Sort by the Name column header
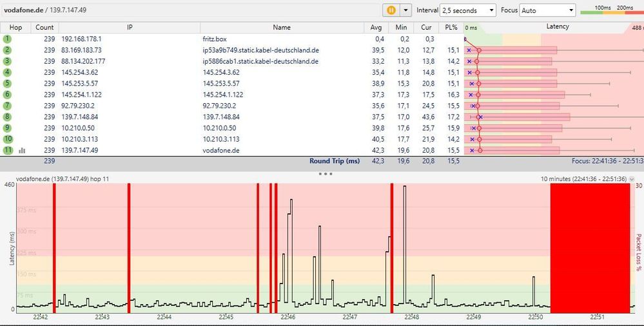This screenshot has height=326, width=644. click(282, 28)
